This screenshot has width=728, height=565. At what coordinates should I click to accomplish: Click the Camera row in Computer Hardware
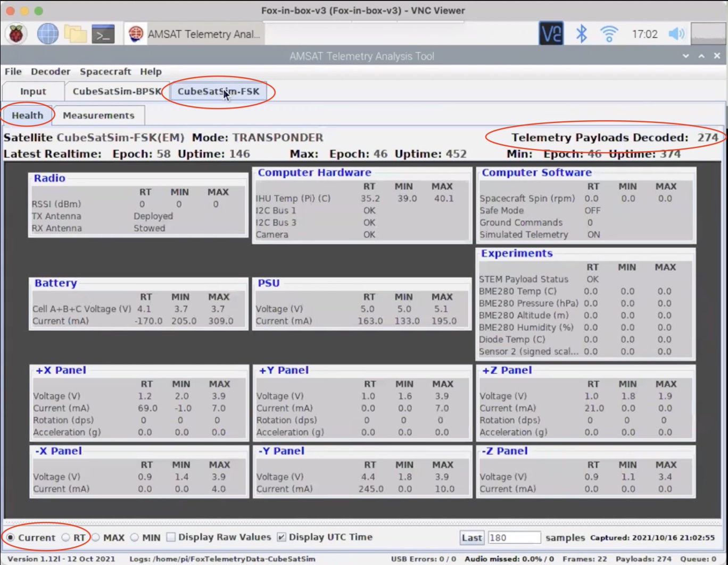pyautogui.click(x=272, y=235)
